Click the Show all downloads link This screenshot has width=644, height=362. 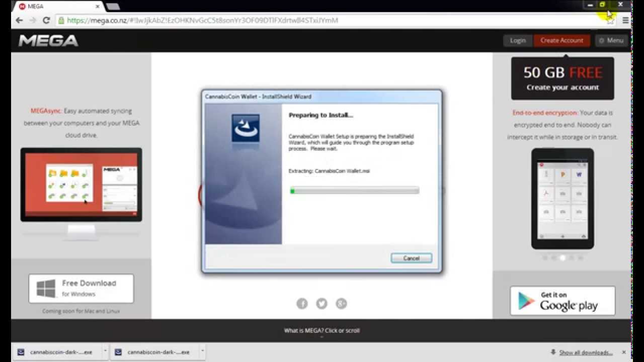pos(586,352)
